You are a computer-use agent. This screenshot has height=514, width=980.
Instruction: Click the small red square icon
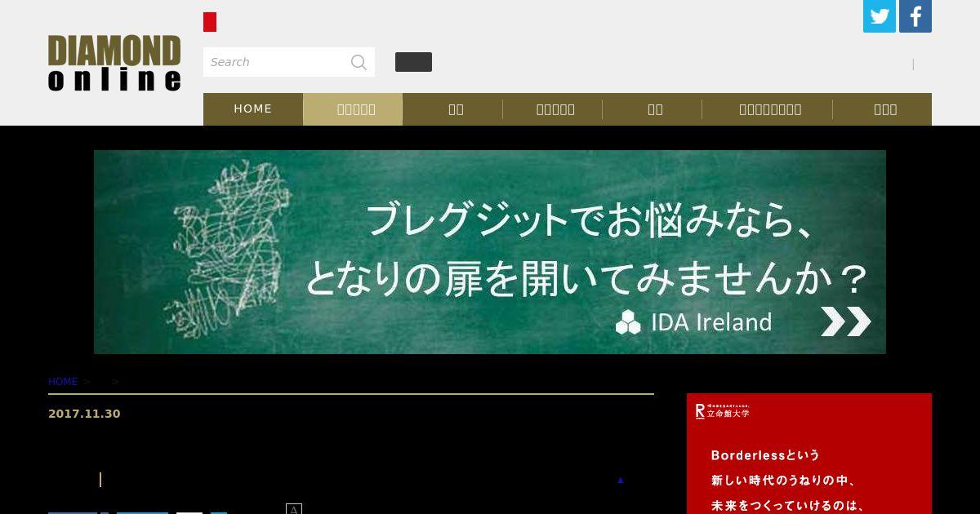(210, 22)
